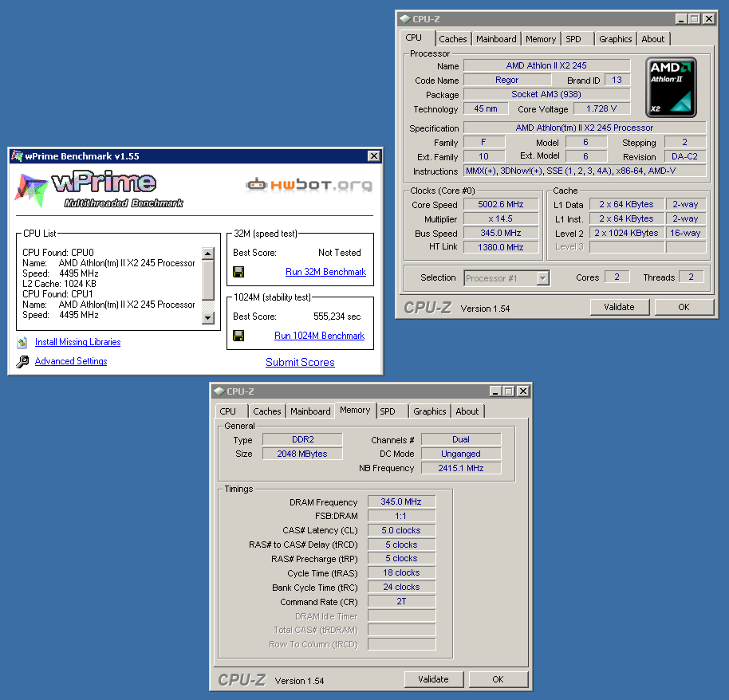Click the HT Link value 1380.0 MHz

[501, 247]
